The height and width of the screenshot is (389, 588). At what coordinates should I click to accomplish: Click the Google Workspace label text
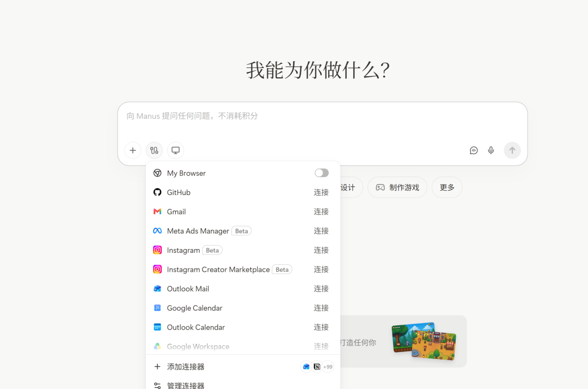(x=198, y=347)
